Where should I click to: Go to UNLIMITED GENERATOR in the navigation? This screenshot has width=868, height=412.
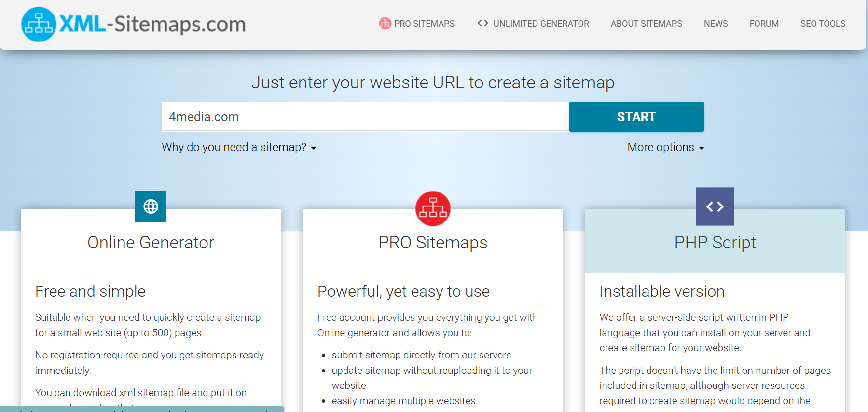pos(541,24)
